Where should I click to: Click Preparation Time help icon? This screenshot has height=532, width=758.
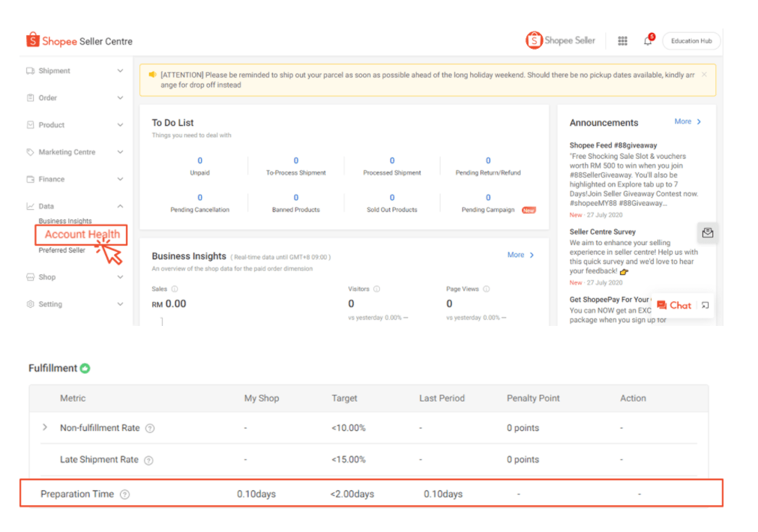coord(124,495)
